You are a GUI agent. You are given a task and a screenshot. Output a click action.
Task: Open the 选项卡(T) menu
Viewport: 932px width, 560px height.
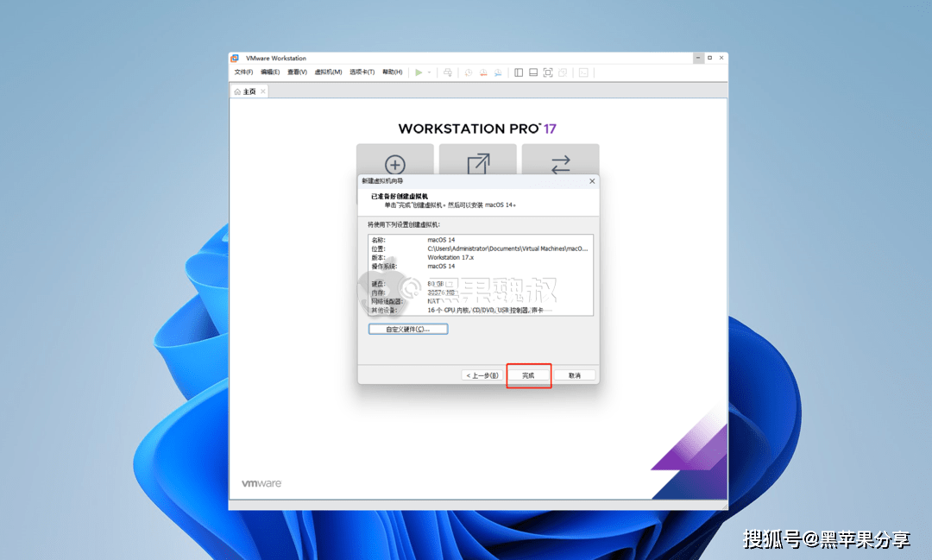point(362,72)
